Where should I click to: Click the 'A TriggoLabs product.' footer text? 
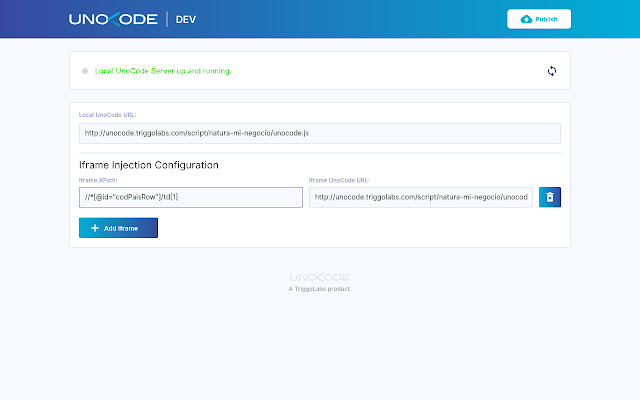pos(320,289)
